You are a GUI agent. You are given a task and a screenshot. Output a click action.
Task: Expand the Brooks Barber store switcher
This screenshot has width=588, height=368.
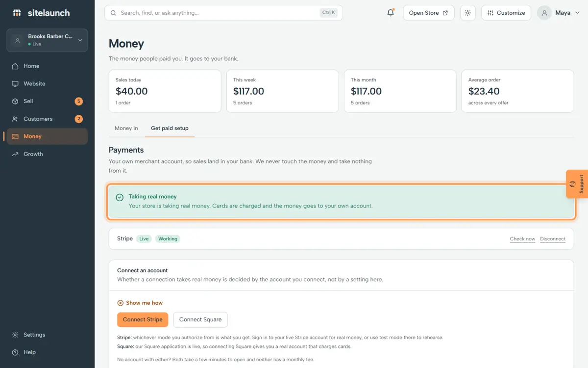point(47,40)
